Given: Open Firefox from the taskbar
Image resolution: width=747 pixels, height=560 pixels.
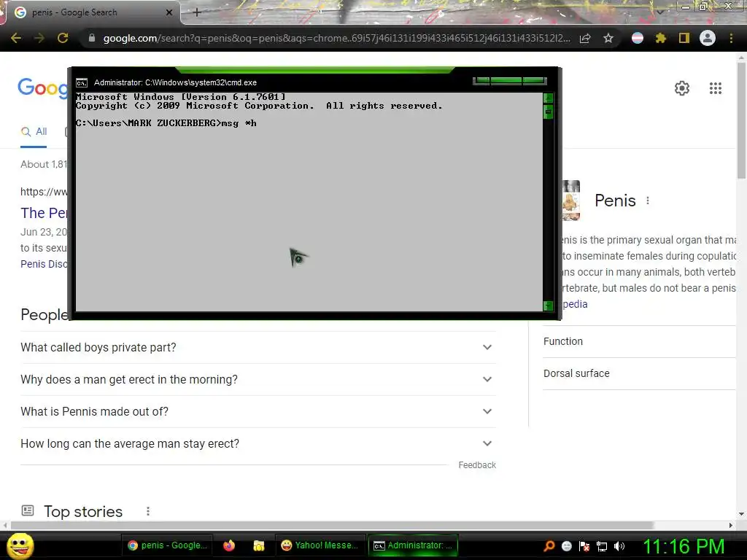Looking at the screenshot, I should [229, 545].
